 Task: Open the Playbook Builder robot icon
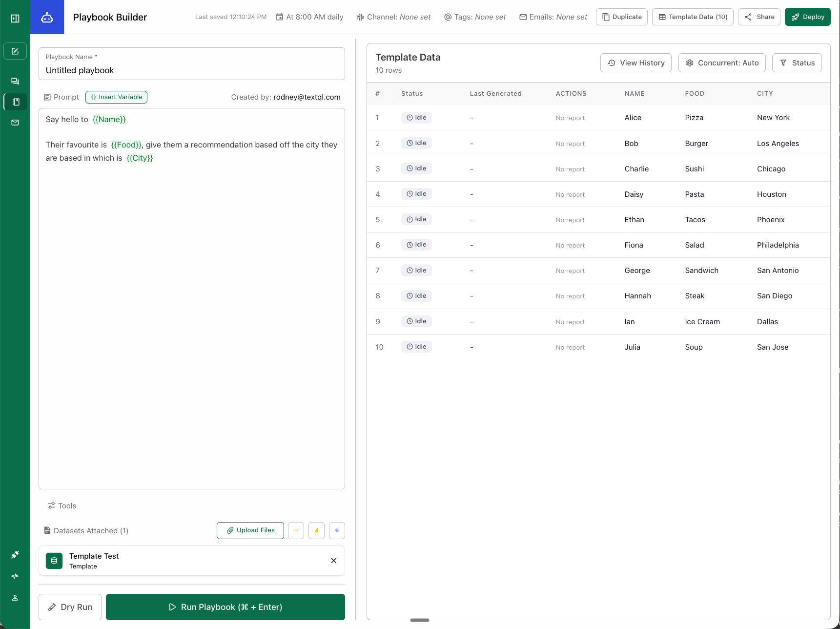coord(47,17)
